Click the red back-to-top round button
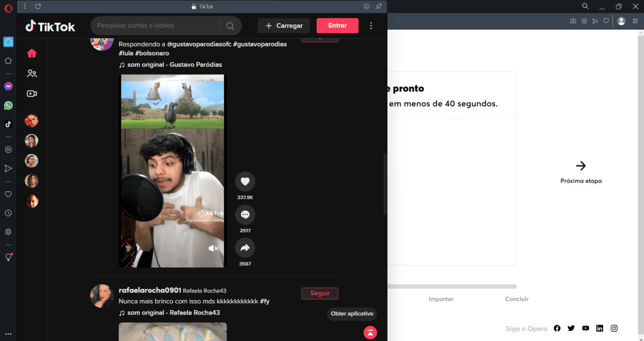 pos(370,333)
